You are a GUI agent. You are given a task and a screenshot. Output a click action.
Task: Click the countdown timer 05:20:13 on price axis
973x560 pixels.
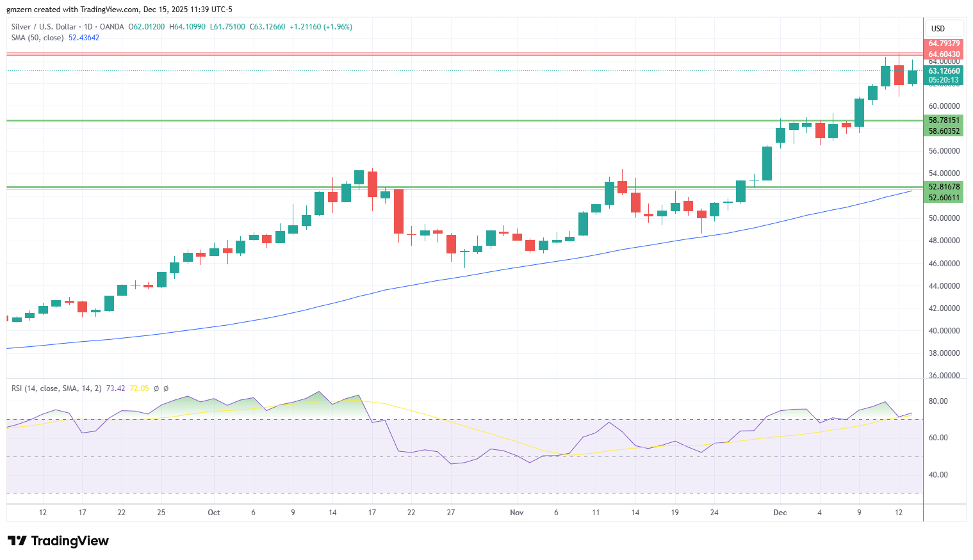[x=944, y=81]
